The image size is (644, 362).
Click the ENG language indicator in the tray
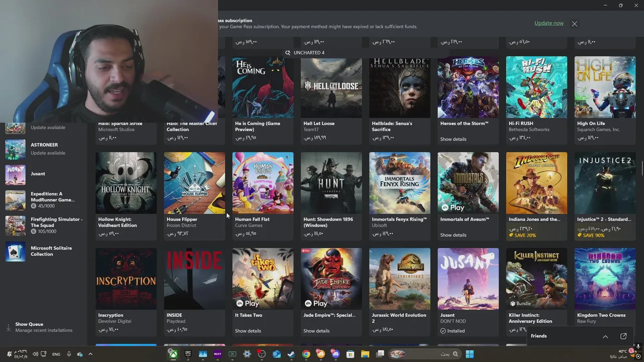[x=56, y=354]
